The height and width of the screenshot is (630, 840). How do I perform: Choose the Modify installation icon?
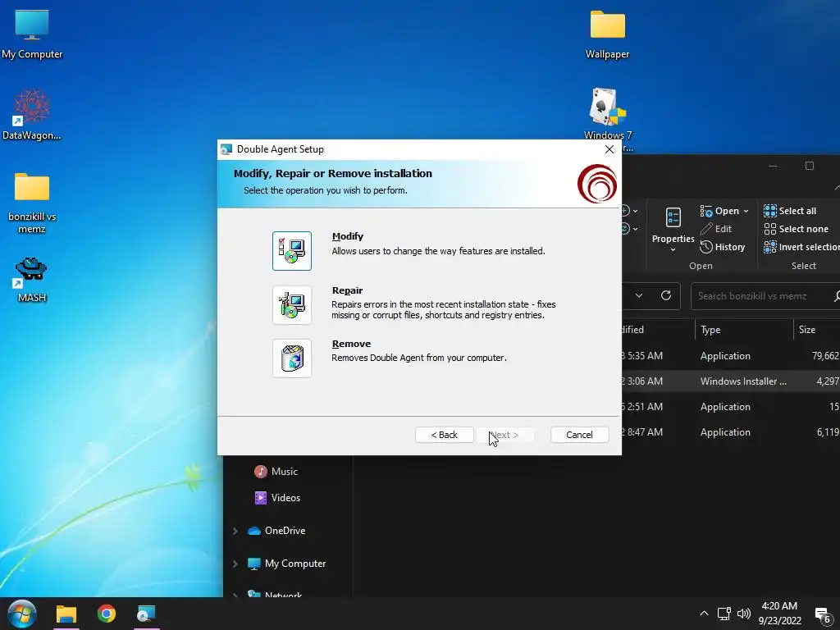(291, 251)
